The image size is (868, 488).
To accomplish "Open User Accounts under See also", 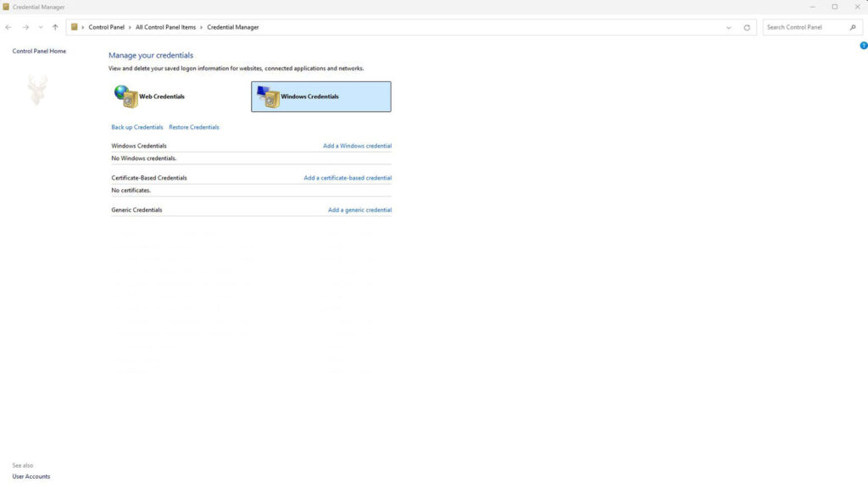I will [x=31, y=476].
